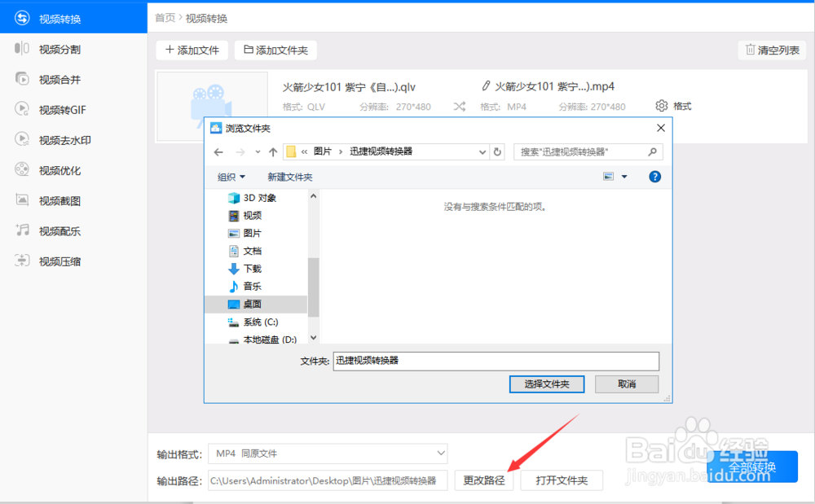
Task: Click the blue help question icon
Action: pos(655,177)
